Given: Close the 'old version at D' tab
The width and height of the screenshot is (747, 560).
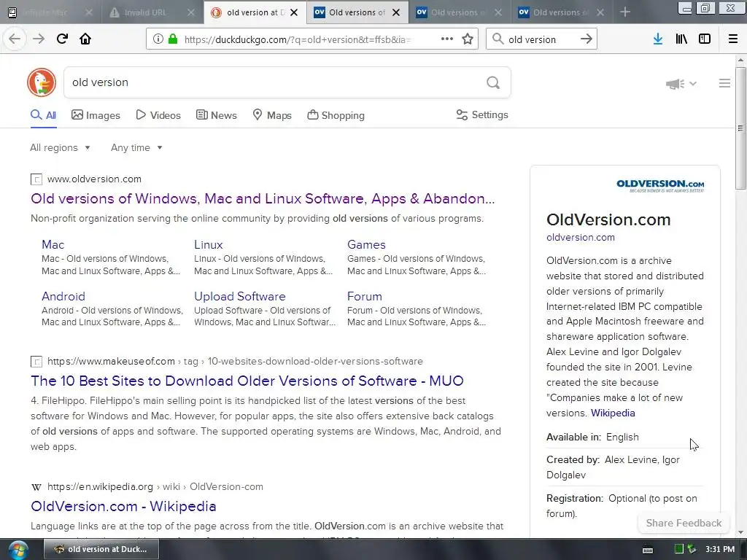Looking at the screenshot, I should click(295, 13).
